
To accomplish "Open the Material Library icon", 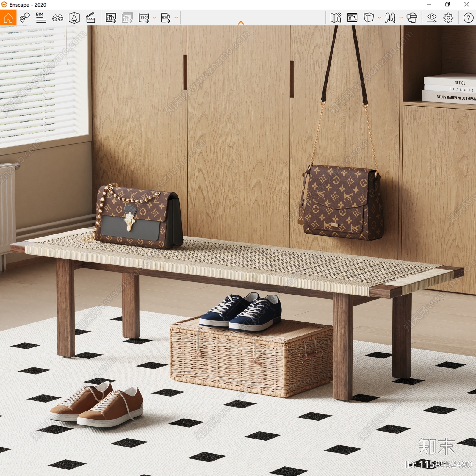I will click(x=390, y=18).
